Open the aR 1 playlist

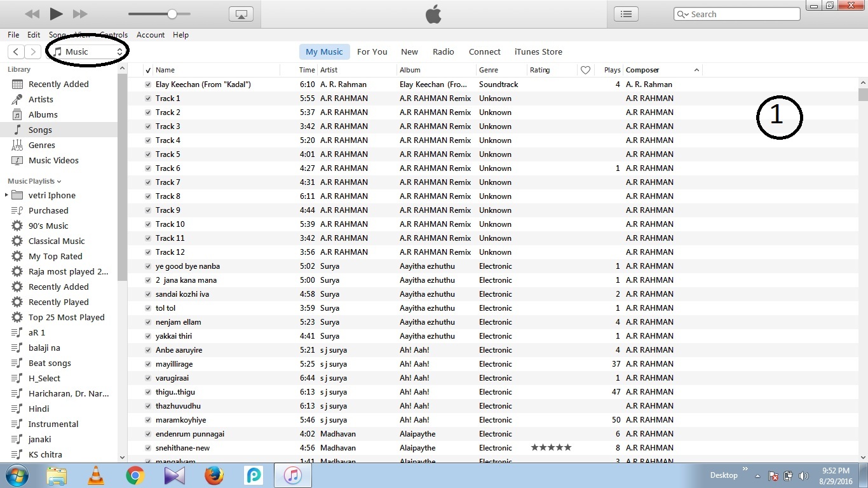coord(37,332)
